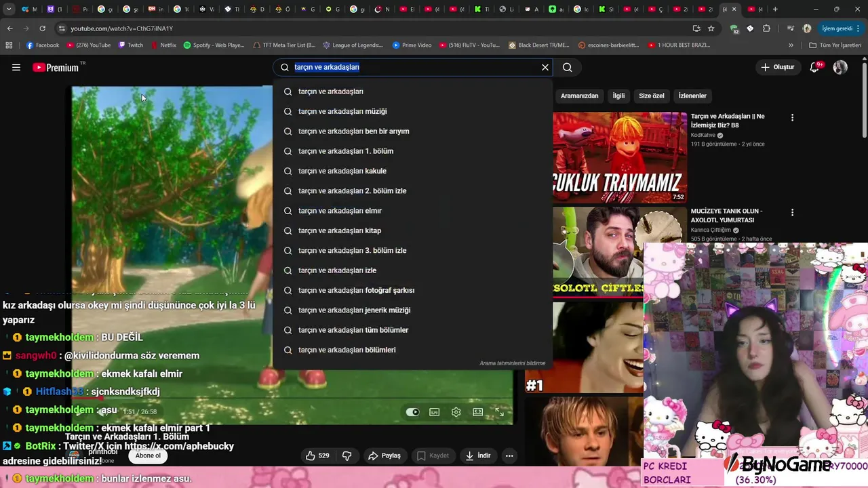Open Facebook bookmark
Viewport: 868px width, 488px height.
pos(43,45)
